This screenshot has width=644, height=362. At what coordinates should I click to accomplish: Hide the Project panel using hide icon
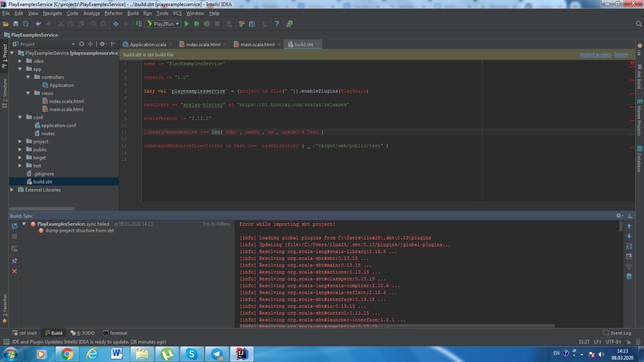[x=113, y=44]
